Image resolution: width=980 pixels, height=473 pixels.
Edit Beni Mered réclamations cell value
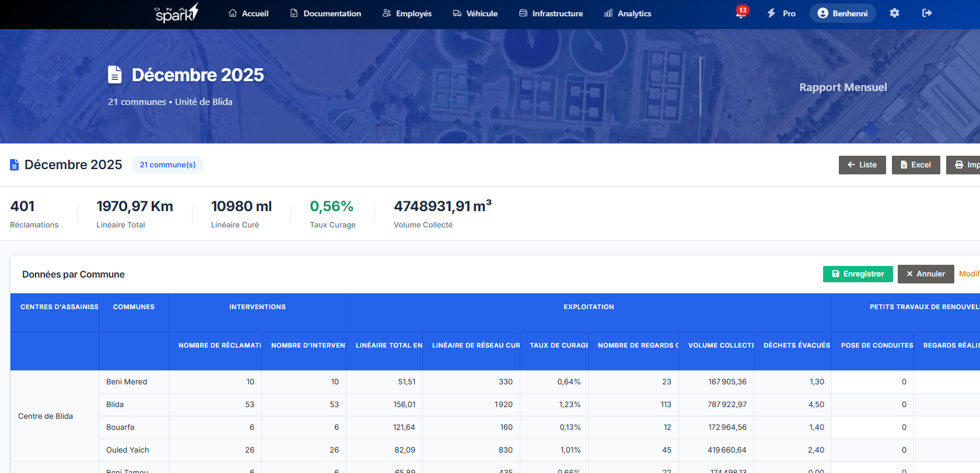point(216,382)
